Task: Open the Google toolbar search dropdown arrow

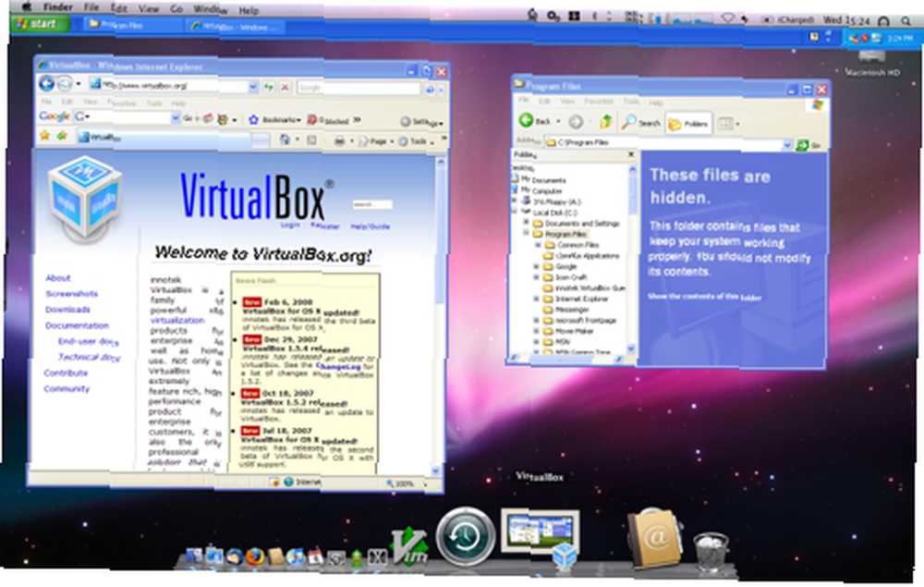Action: pos(175,118)
